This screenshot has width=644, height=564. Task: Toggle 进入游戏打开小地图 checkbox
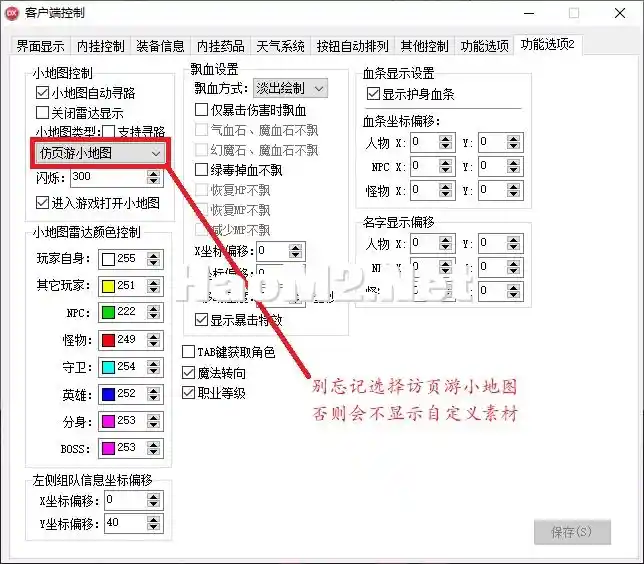click(x=42, y=203)
